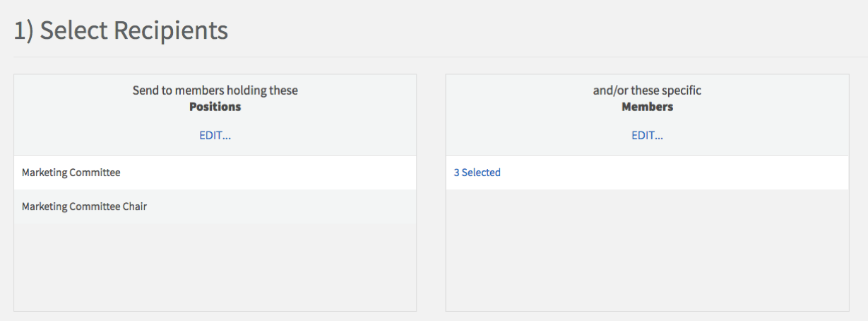Viewport: 868px width, 321px height.
Task: Open the EDIT link for Members
Action: [647, 136]
